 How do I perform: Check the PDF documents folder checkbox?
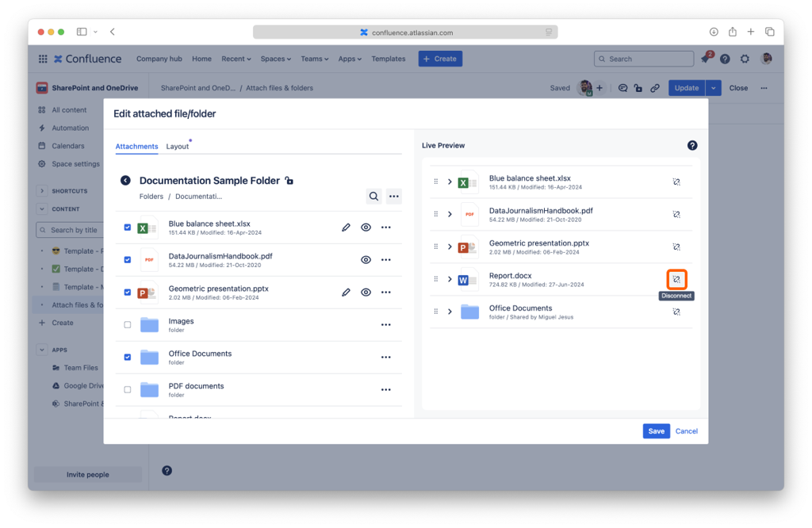[128, 390]
